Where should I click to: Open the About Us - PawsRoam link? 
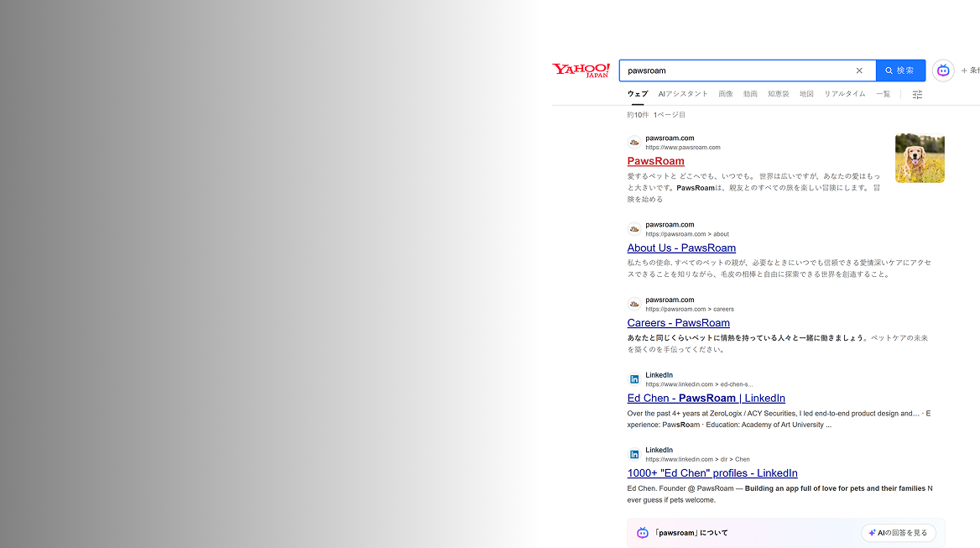click(x=681, y=248)
